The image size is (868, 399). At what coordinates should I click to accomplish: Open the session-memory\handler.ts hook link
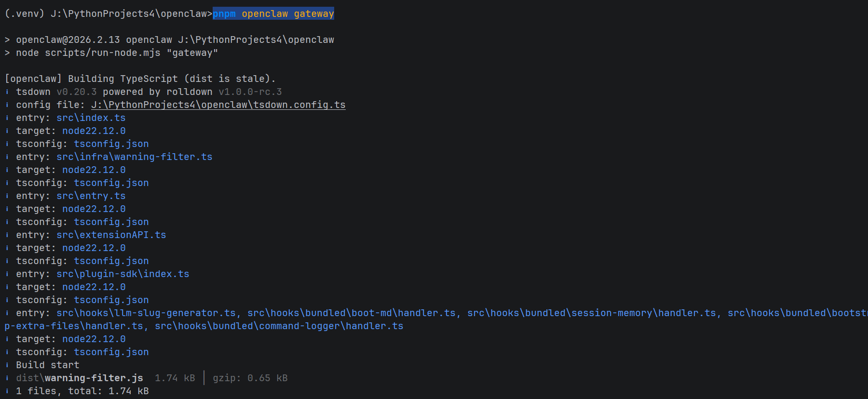pos(591,313)
